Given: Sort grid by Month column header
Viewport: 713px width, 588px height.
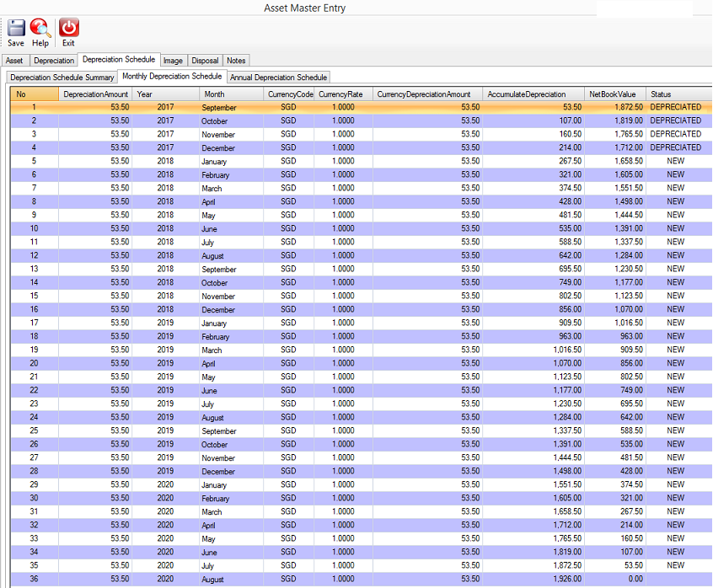Looking at the screenshot, I should click(x=231, y=94).
